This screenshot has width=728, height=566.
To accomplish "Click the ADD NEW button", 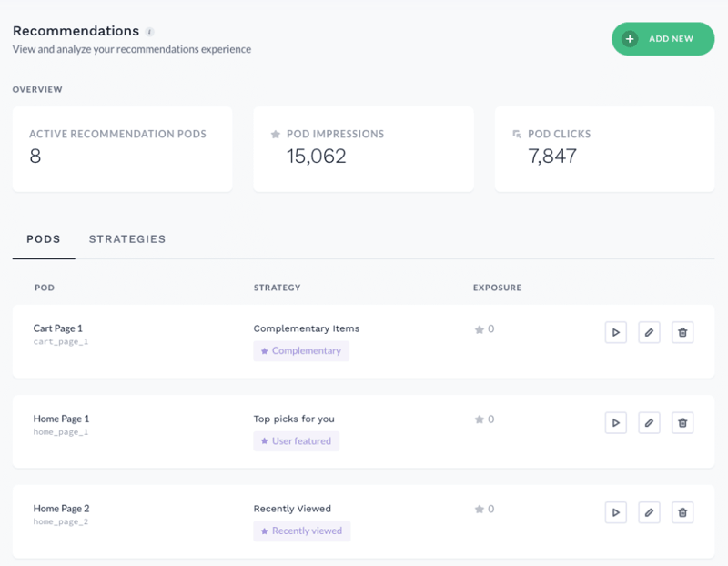I will [662, 39].
